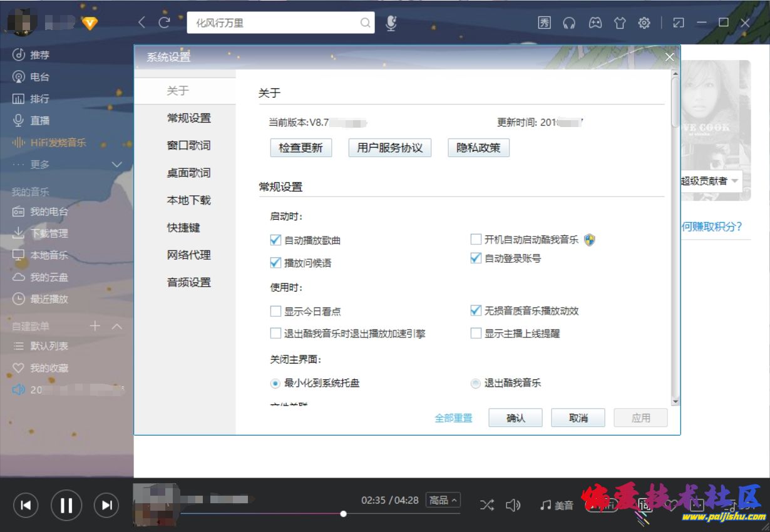Screen dimensions: 770x532
Task: Click the skin/theme shirt icon in titlebar
Action: coord(620,23)
